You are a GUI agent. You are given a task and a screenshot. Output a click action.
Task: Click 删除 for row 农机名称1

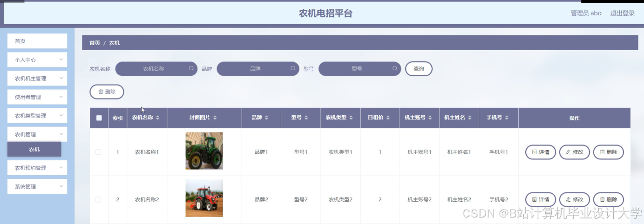(x=609, y=152)
